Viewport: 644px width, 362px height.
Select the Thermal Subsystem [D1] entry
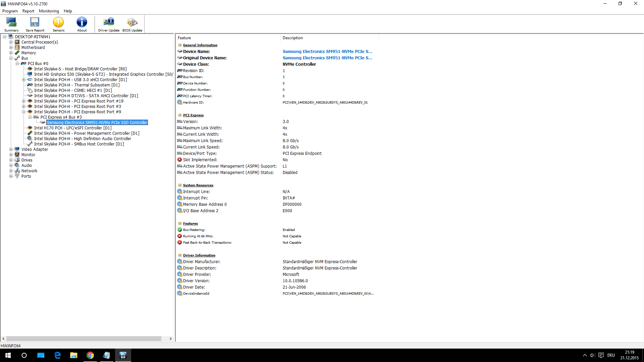click(x=76, y=85)
